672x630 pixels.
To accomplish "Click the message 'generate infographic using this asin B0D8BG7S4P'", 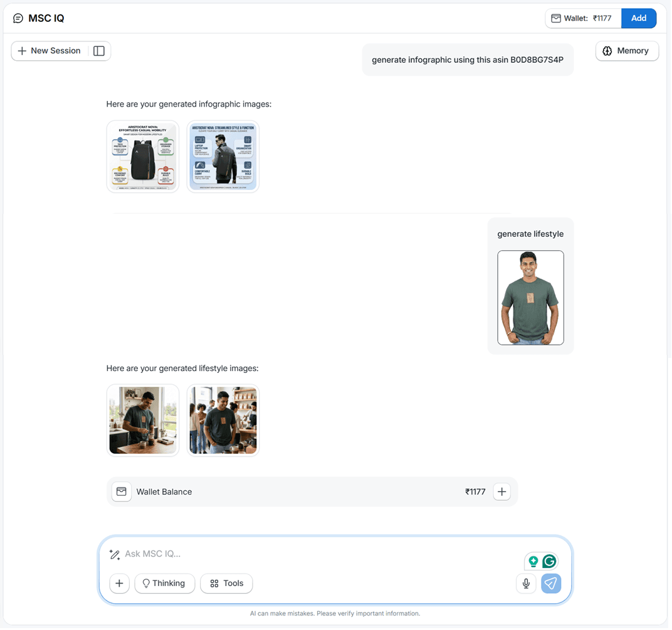I will [468, 60].
